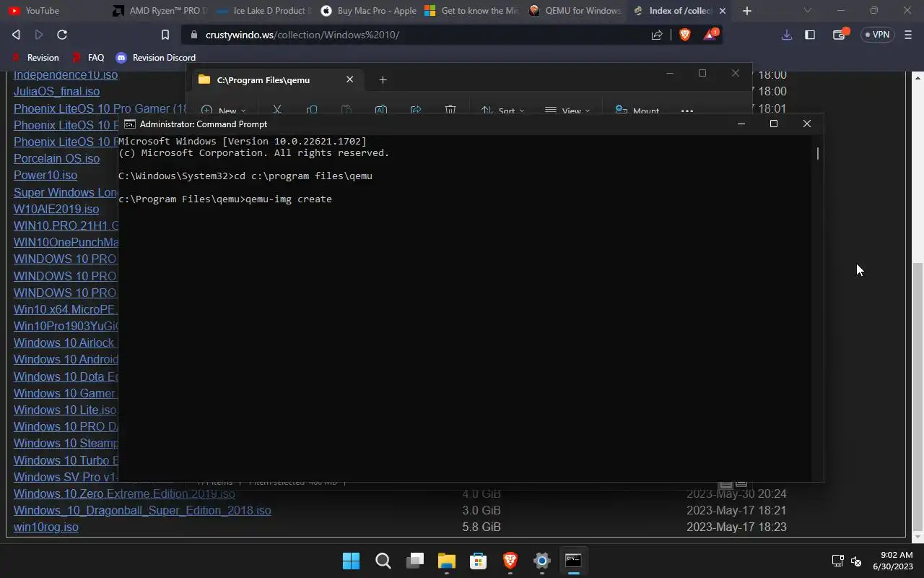Open Brave Shields lion icon
This screenshot has height=578, width=924.
coord(685,35)
